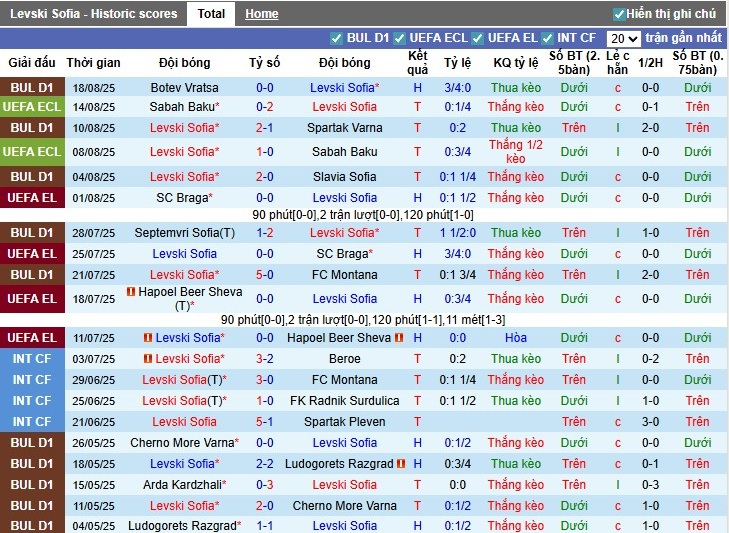
Task: Click the UEFA EL league cell on 01/08/25
Action: click(x=32, y=198)
